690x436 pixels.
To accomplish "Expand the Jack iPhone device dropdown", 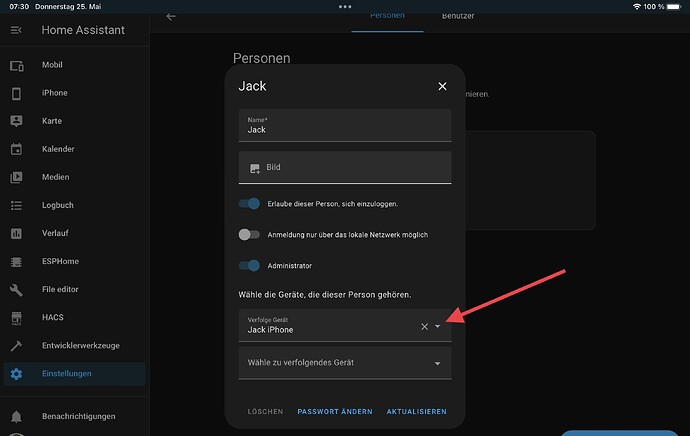I will pyautogui.click(x=437, y=326).
